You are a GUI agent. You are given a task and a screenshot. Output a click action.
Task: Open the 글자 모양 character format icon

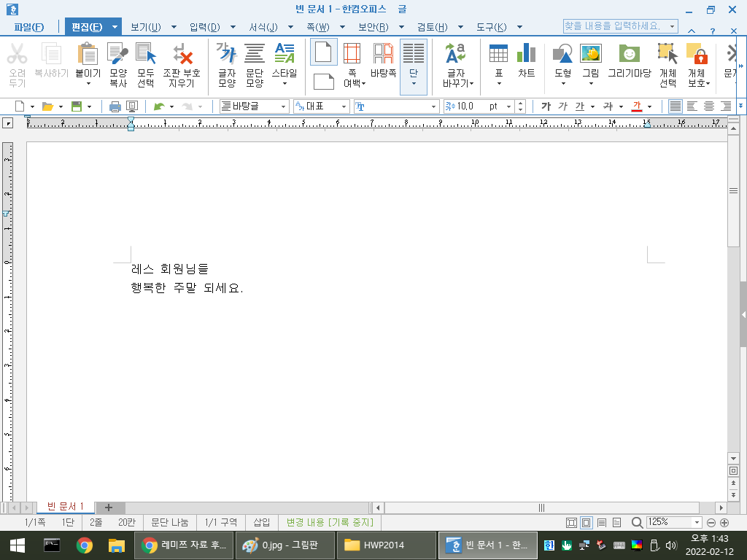(x=228, y=65)
